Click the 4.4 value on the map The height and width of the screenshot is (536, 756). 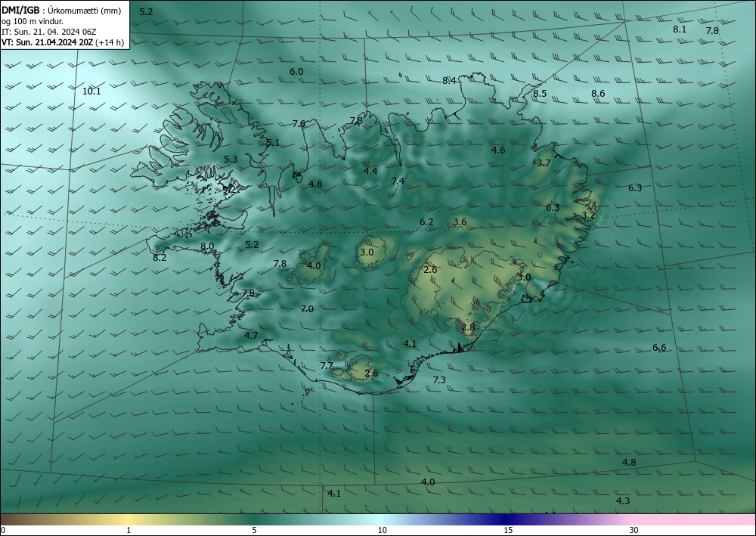coord(370,171)
